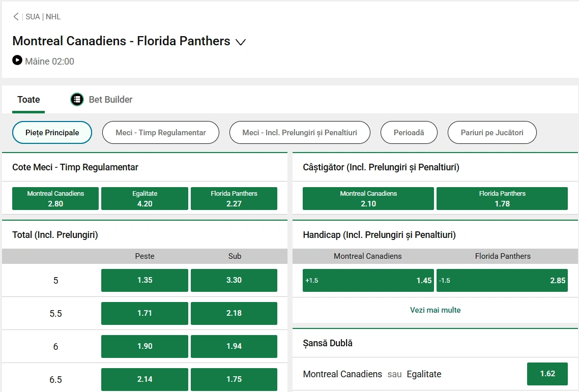Click the broadcast play icon near match time
The width and height of the screenshot is (579, 392).
(x=17, y=60)
